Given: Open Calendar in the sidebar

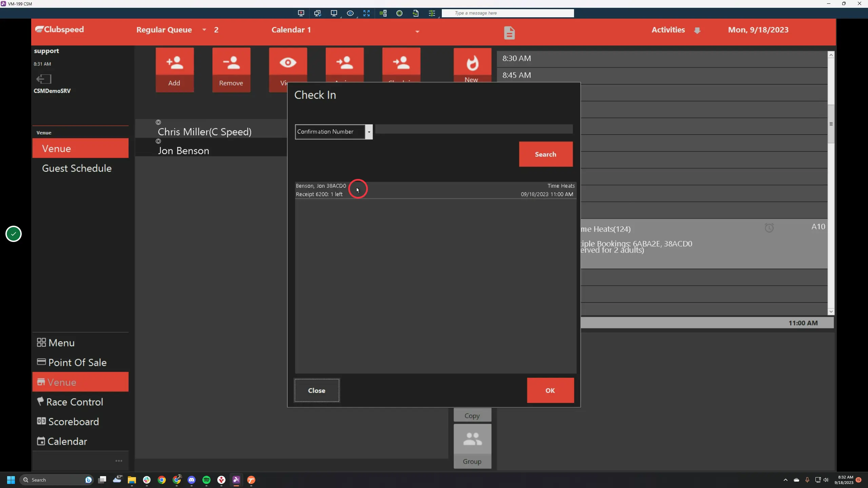Looking at the screenshot, I should click(x=80, y=441).
